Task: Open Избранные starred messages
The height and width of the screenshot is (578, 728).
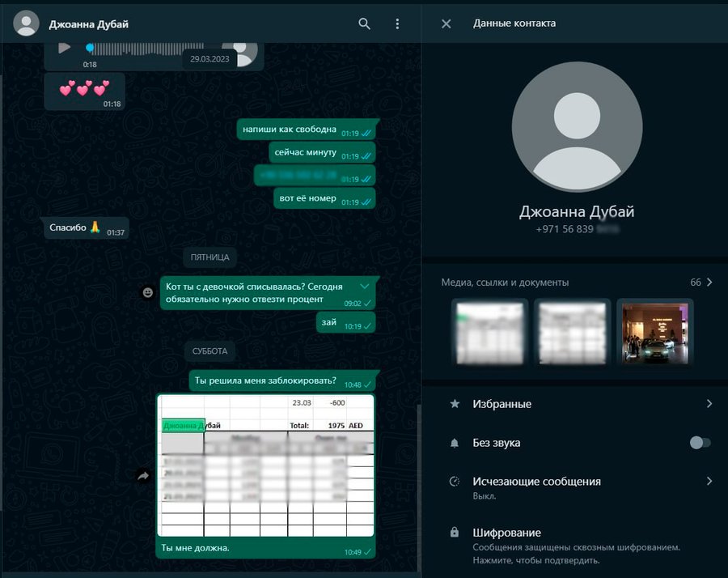Action: pyautogui.click(x=576, y=404)
